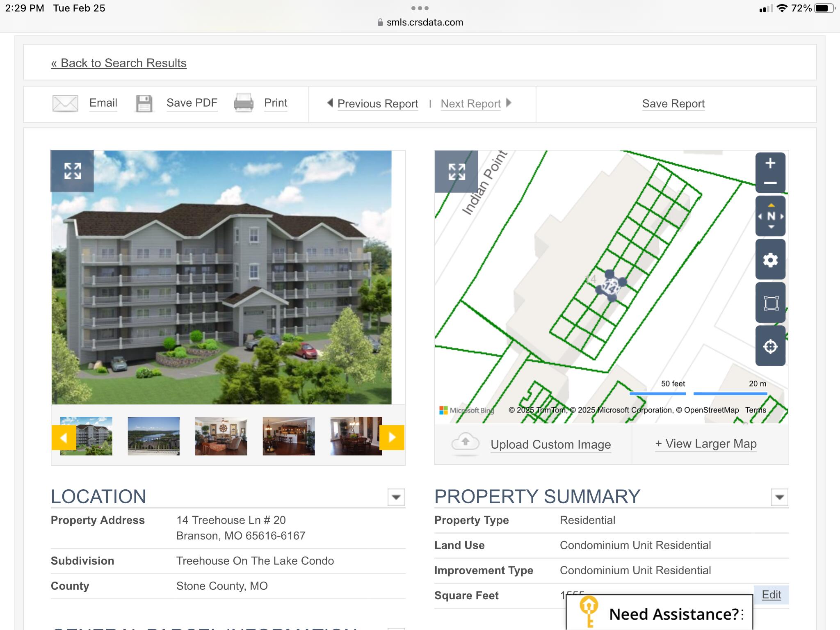Open the Previous Report
The width and height of the screenshot is (840, 630).
(377, 103)
